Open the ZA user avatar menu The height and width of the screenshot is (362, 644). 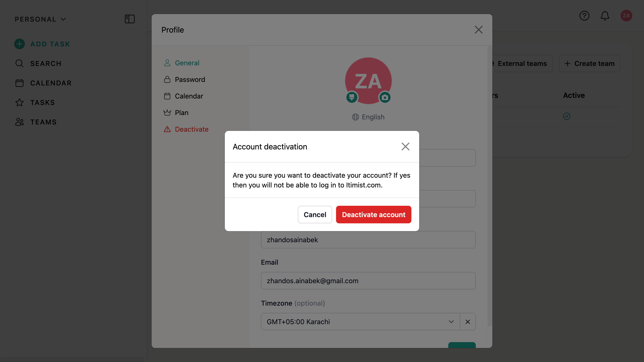pos(626,16)
